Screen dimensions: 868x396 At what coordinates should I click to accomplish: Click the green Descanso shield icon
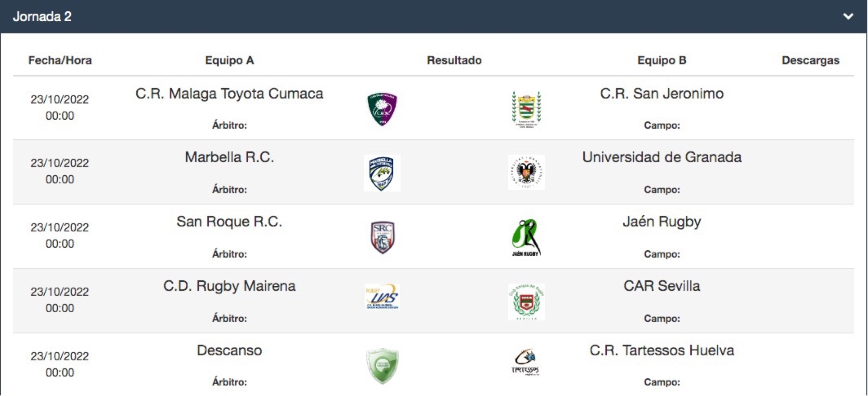point(382,366)
